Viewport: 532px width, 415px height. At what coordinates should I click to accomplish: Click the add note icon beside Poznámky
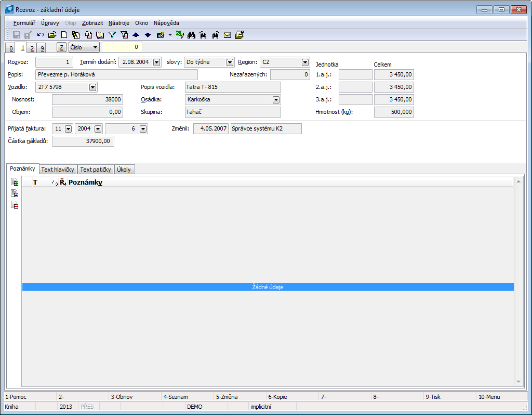point(14,181)
